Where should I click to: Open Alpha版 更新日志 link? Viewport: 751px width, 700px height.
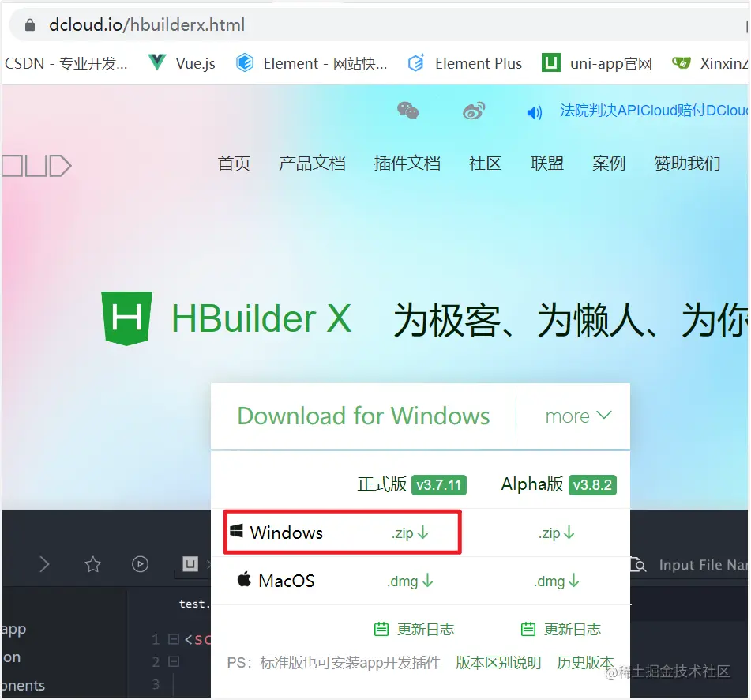(x=561, y=629)
